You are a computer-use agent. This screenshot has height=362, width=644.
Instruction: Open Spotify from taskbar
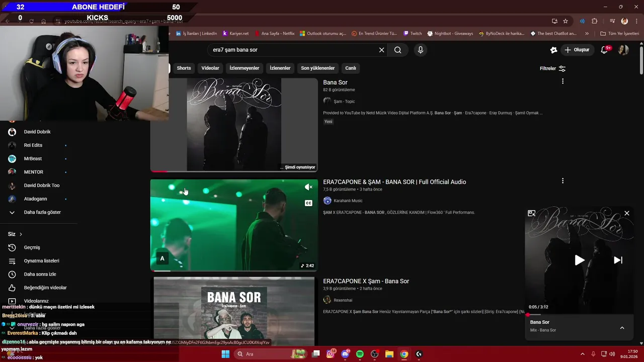[360, 354]
